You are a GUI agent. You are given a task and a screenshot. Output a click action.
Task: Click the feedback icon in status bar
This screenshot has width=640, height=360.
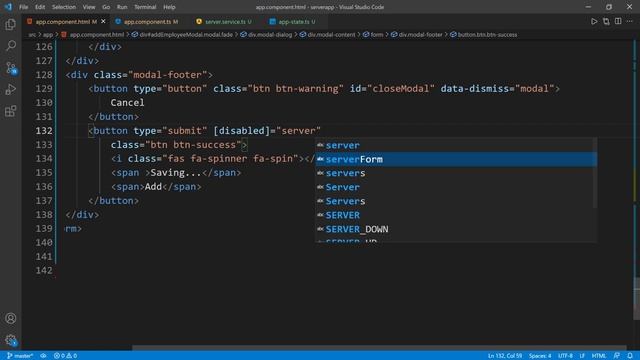616,356
